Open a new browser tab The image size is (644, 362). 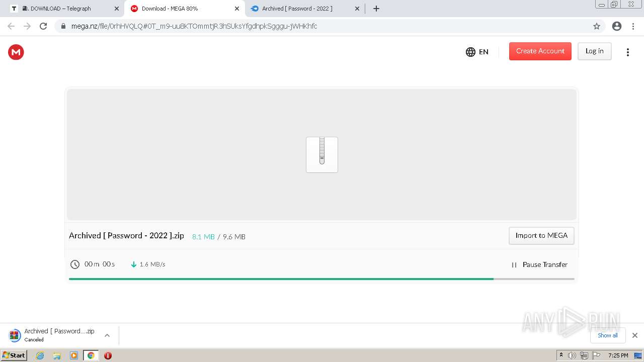376,9
